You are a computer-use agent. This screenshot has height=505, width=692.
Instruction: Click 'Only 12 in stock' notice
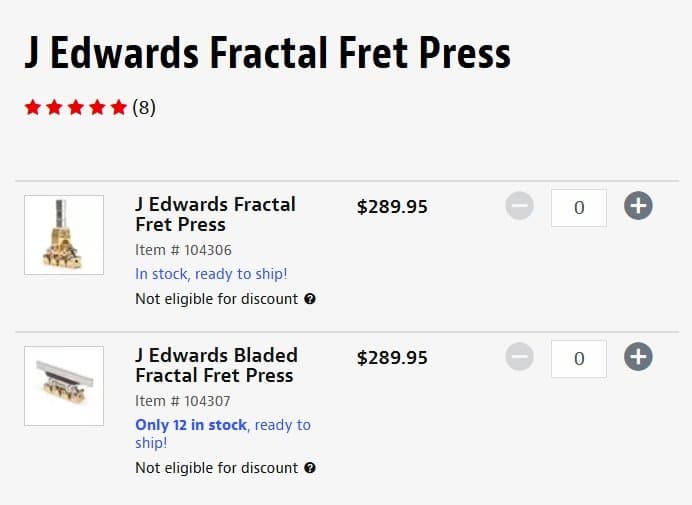coord(191,425)
